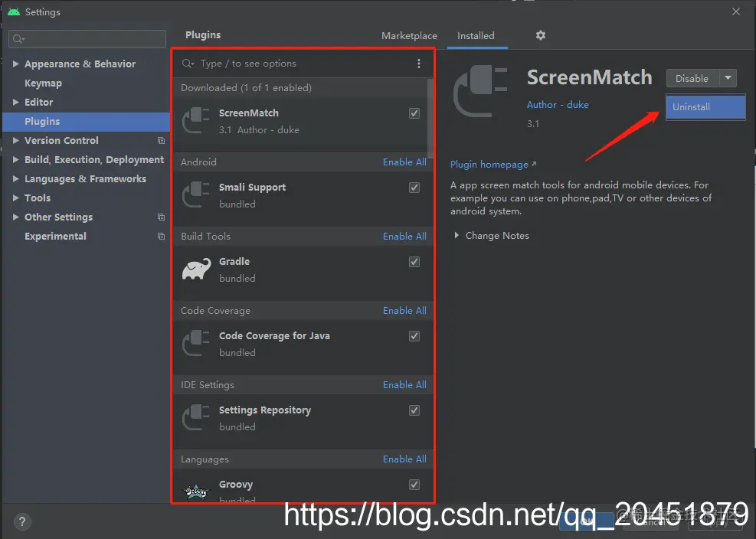Click Enable All for Build Tools
The image size is (756, 539).
pyautogui.click(x=404, y=237)
